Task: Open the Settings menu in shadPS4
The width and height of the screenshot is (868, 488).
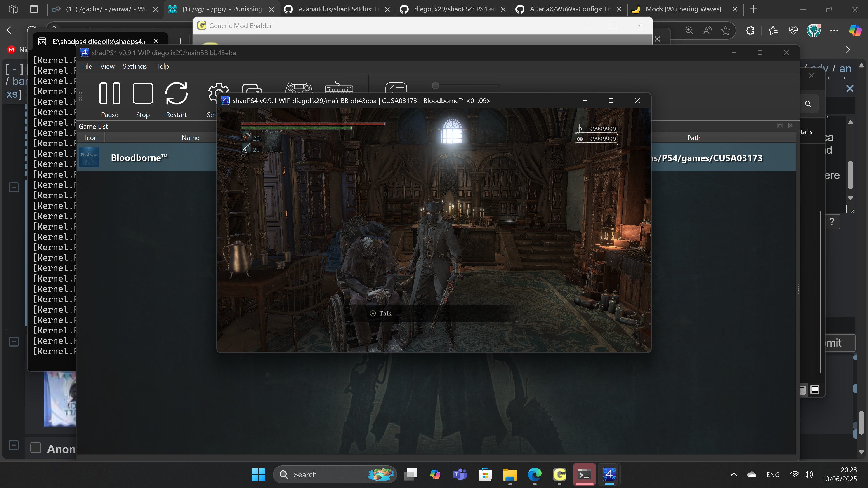Action: pyautogui.click(x=134, y=66)
